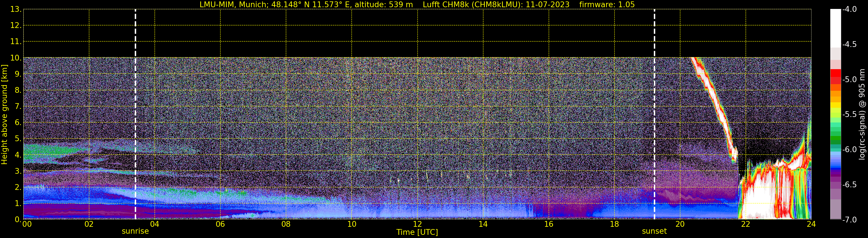Image resolution: width=868 pixels, height=238 pixels.
Task: Click the '08' tick on the time axis
Action: pyautogui.click(x=286, y=224)
